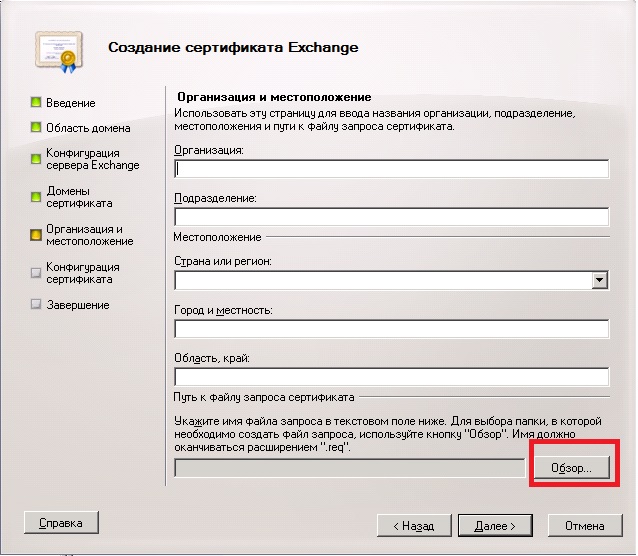Image resolution: width=638 pixels, height=556 pixels.
Task: Select the Область домена wizard step
Action: click(x=88, y=128)
